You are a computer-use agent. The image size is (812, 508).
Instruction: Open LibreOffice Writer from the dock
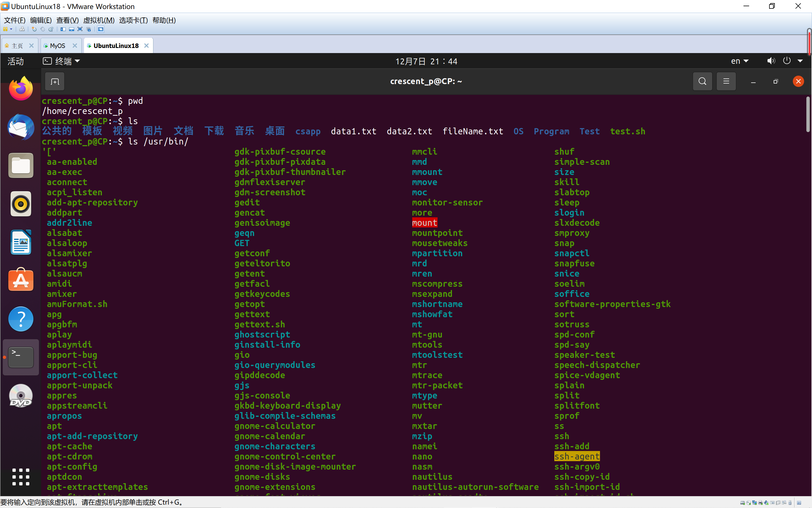point(21,242)
